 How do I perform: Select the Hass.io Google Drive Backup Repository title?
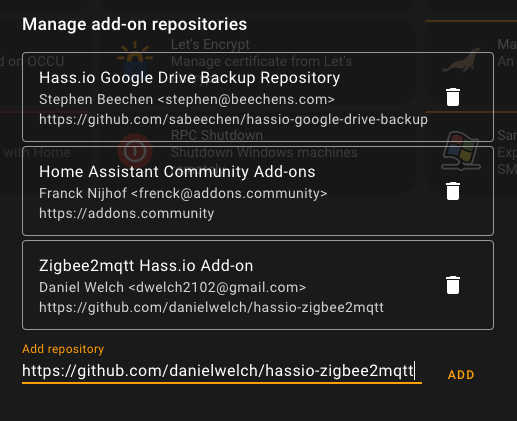[189, 78]
